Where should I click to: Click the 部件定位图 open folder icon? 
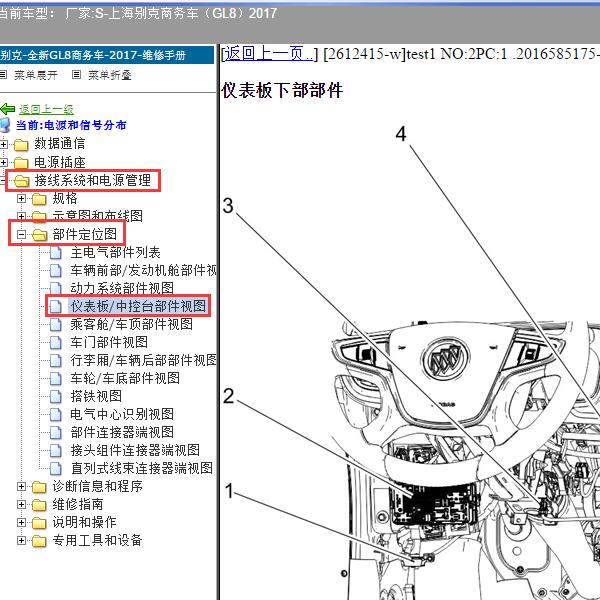tap(39, 235)
